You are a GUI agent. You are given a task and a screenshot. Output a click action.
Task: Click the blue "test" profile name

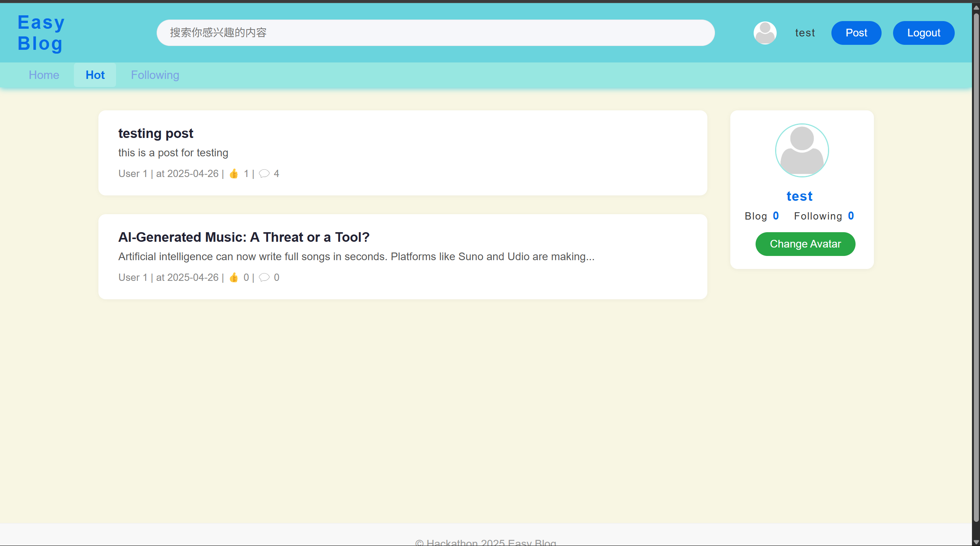799,196
